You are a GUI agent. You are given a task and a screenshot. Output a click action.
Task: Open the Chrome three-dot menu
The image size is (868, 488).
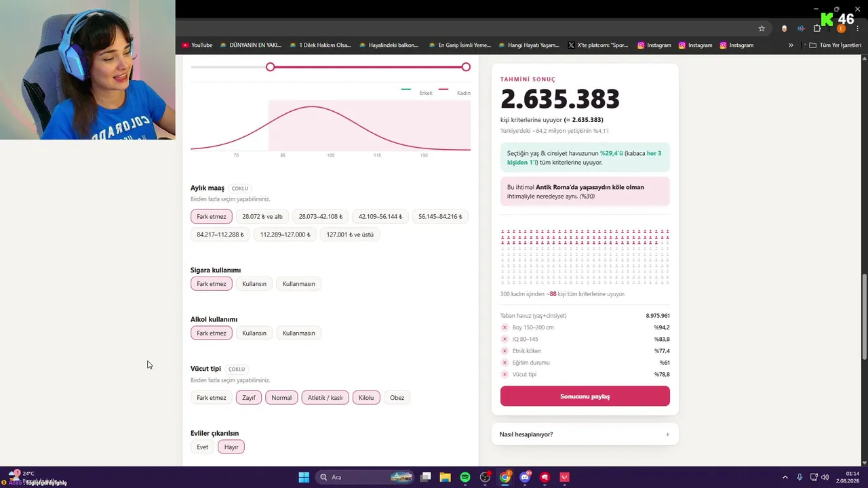858,28
